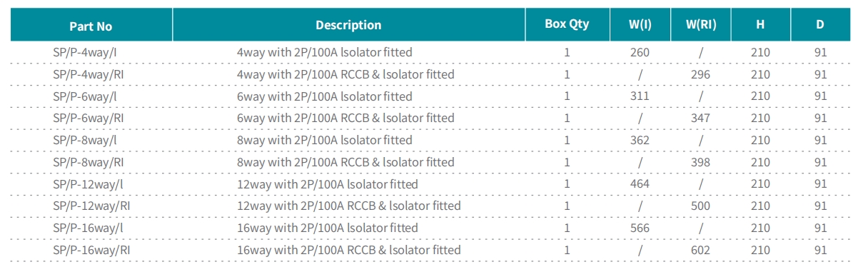Click the width value 260
This screenshot has width=868, height=272.
coord(640,53)
